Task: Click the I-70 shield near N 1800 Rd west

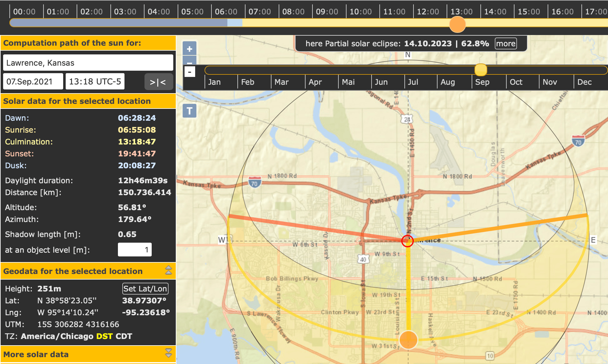Action: [x=255, y=182]
